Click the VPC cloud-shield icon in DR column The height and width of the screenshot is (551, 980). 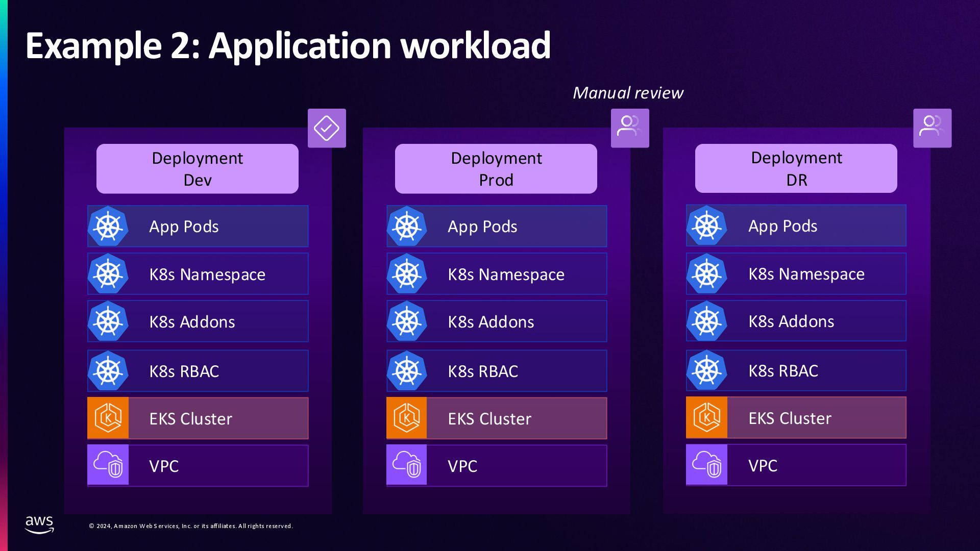(x=707, y=464)
